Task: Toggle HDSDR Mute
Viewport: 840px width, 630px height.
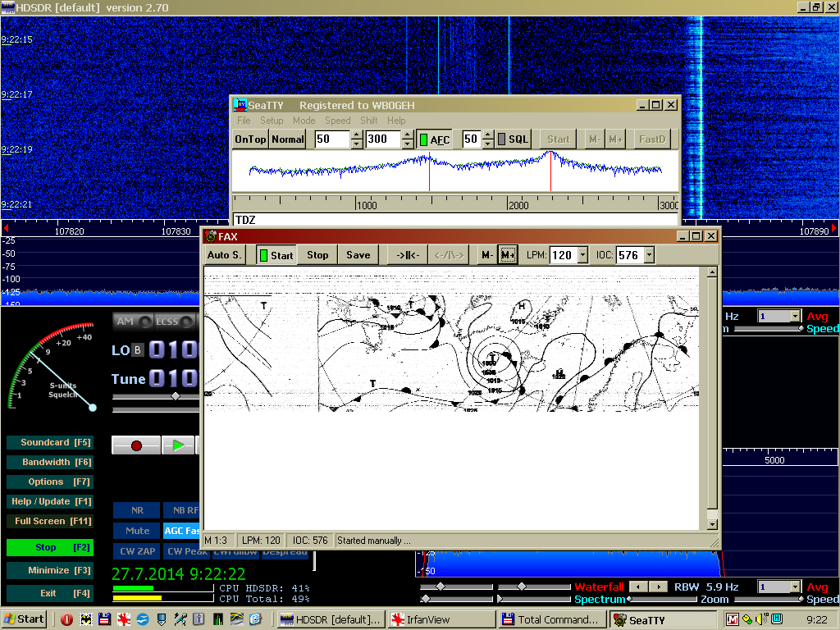Action: 137,531
